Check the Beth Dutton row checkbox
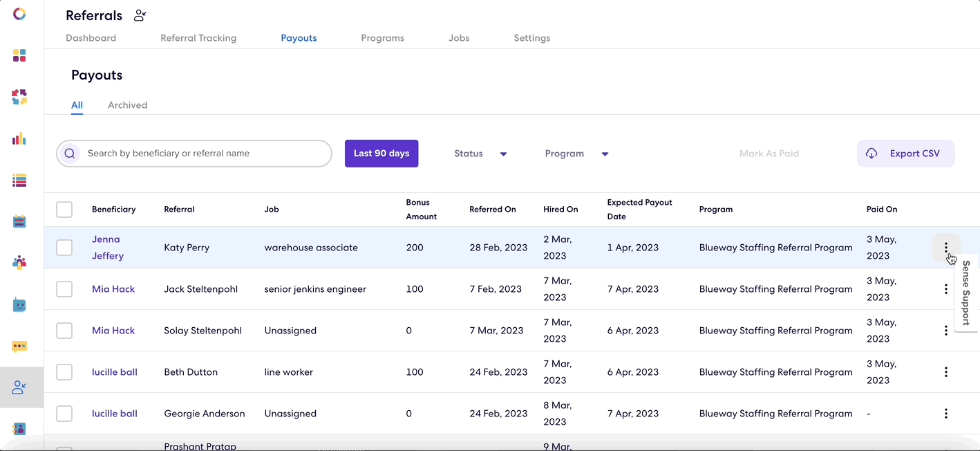980x451 pixels. pyautogui.click(x=64, y=372)
